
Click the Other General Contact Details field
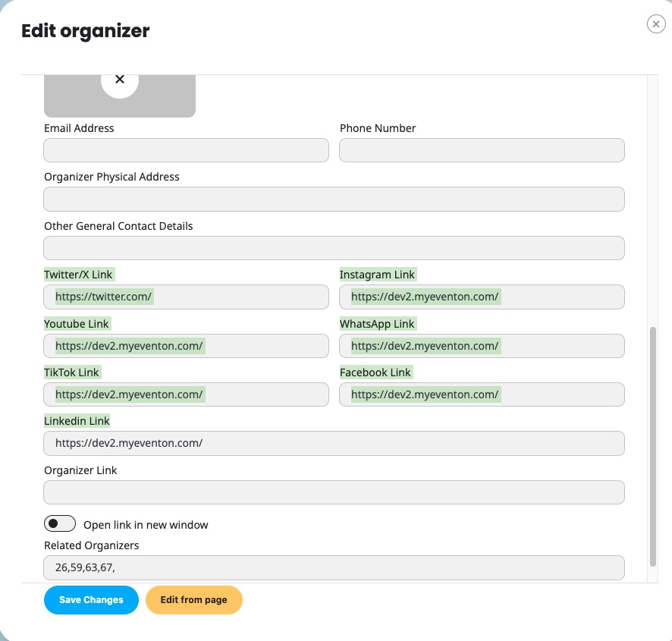click(334, 248)
